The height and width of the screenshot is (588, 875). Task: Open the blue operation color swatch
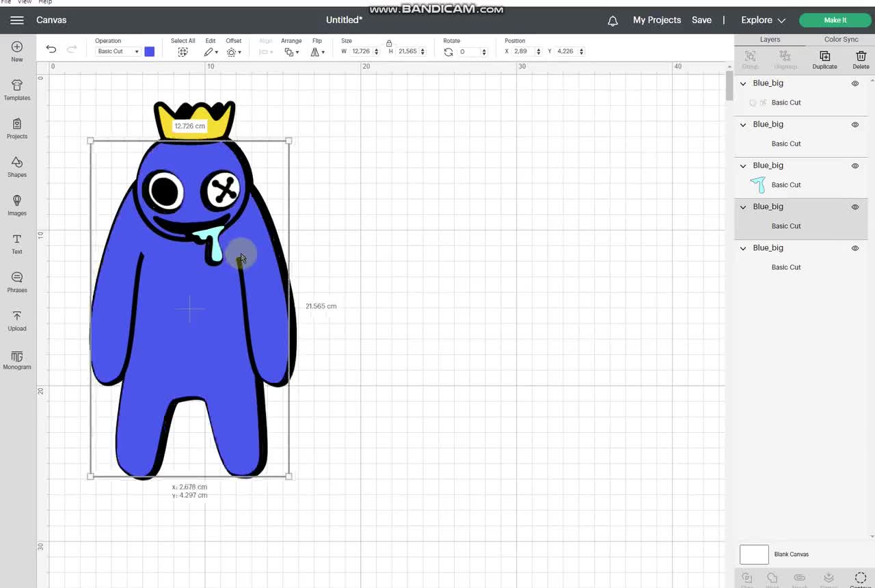point(149,52)
